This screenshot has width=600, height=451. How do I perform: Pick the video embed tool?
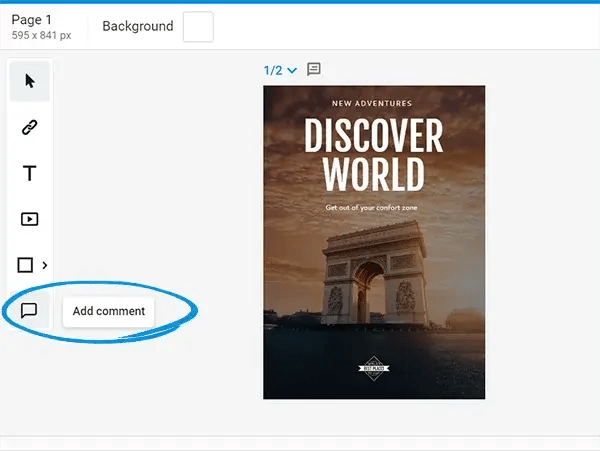(29, 219)
